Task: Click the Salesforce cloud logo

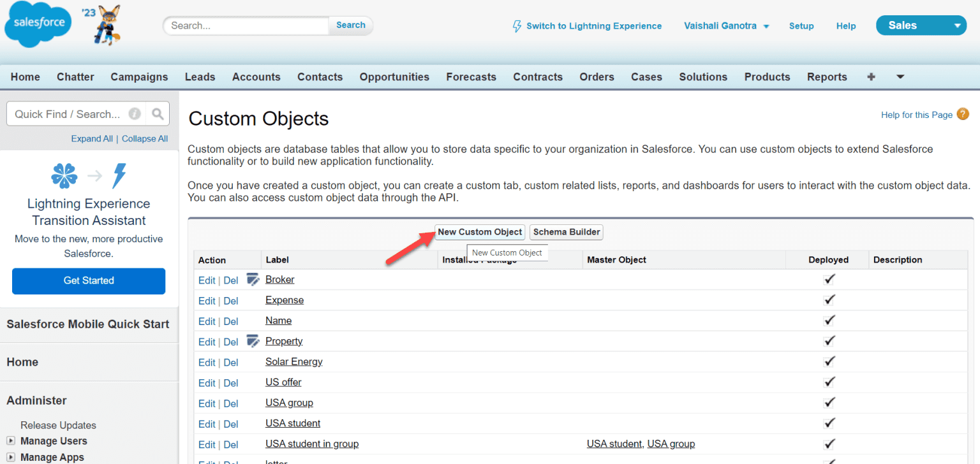Action: point(37,24)
